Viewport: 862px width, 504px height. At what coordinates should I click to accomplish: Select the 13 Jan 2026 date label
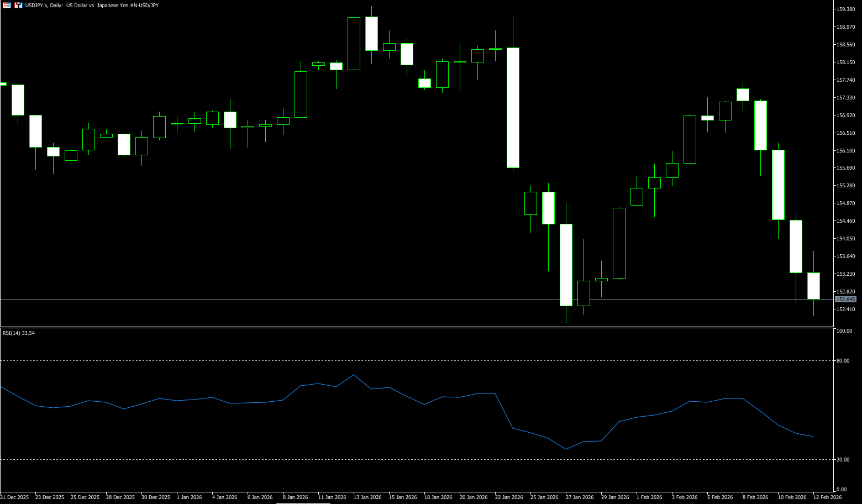[x=367, y=497]
